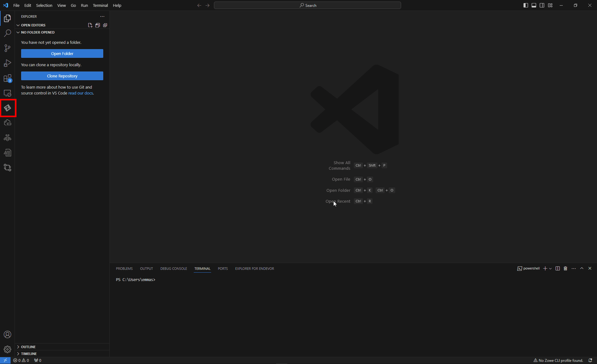
Task: Toggle the bottom panel visibility
Action: click(x=534, y=5)
